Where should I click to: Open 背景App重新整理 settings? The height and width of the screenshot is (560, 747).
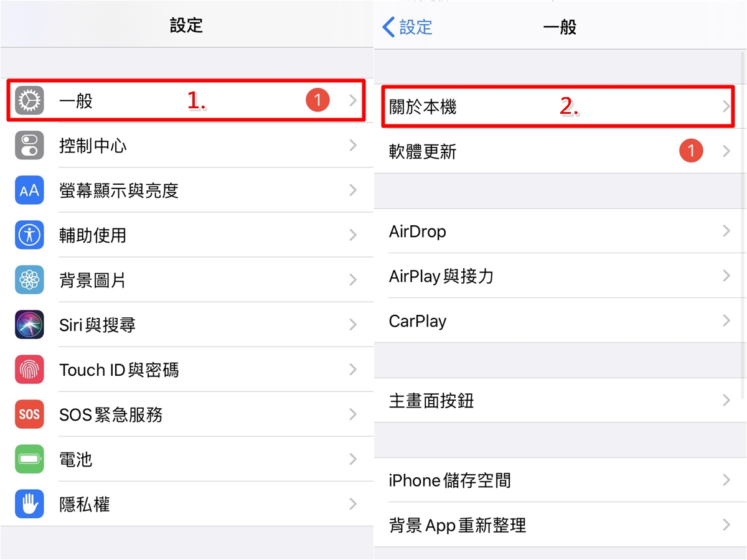point(560,525)
